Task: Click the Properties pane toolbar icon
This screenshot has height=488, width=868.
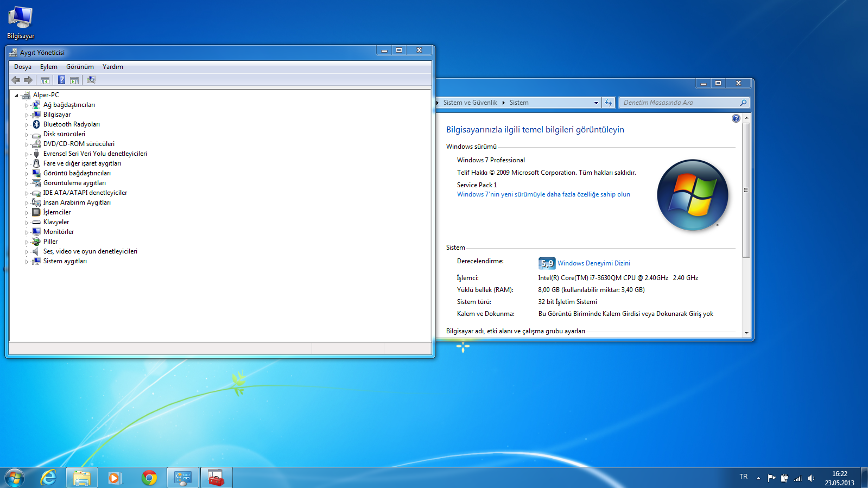Action: (74, 80)
